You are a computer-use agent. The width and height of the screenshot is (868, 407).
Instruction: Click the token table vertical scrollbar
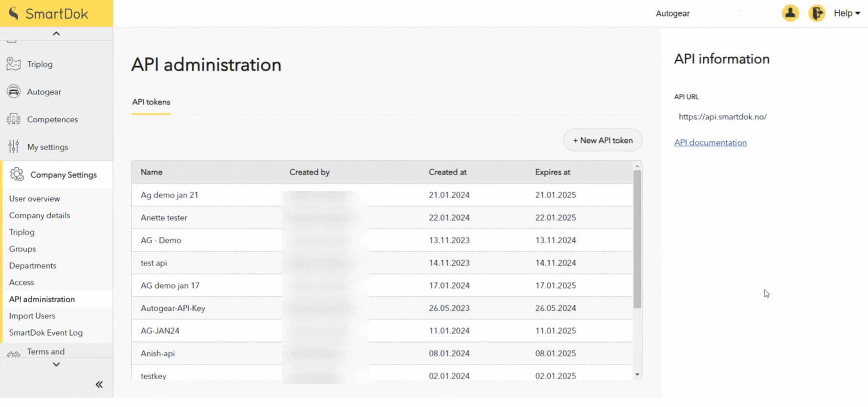coord(637,239)
